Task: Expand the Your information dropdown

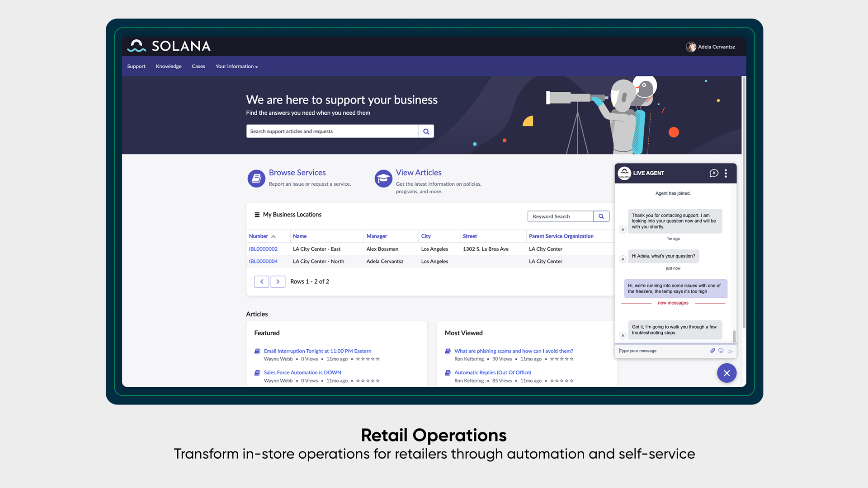Action: 236,66
